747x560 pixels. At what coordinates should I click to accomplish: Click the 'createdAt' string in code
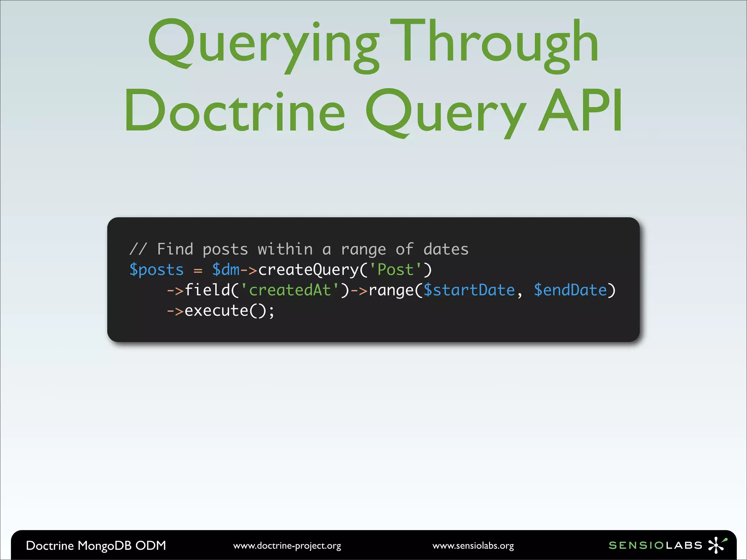pos(290,290)
